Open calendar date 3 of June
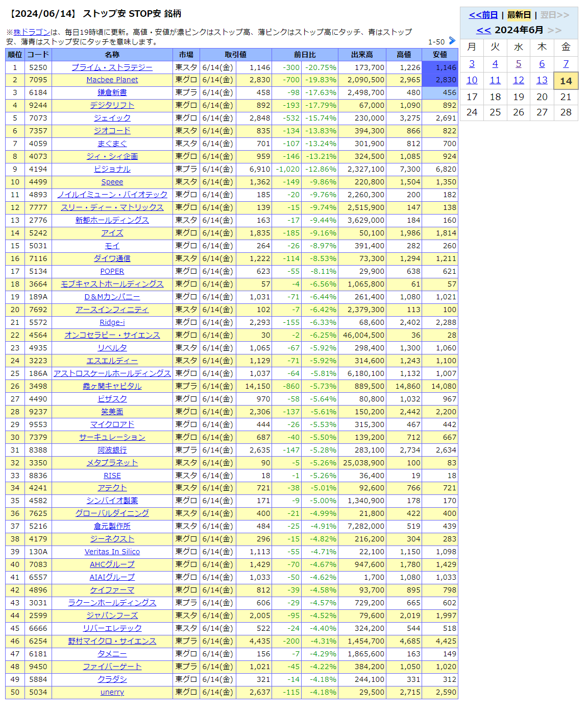Viewport: 588px width, 711px height. pos(472,64)
